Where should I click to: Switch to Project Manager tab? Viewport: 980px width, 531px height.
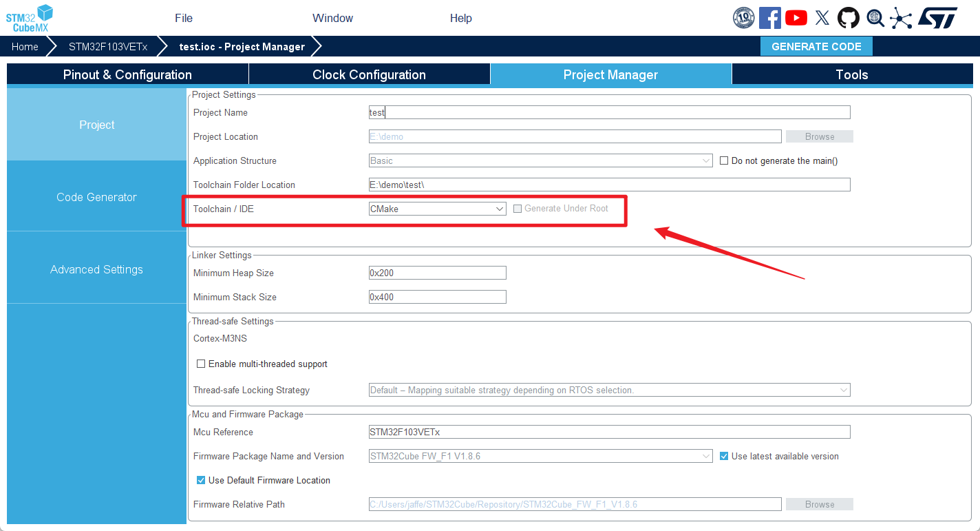[611, 74]
